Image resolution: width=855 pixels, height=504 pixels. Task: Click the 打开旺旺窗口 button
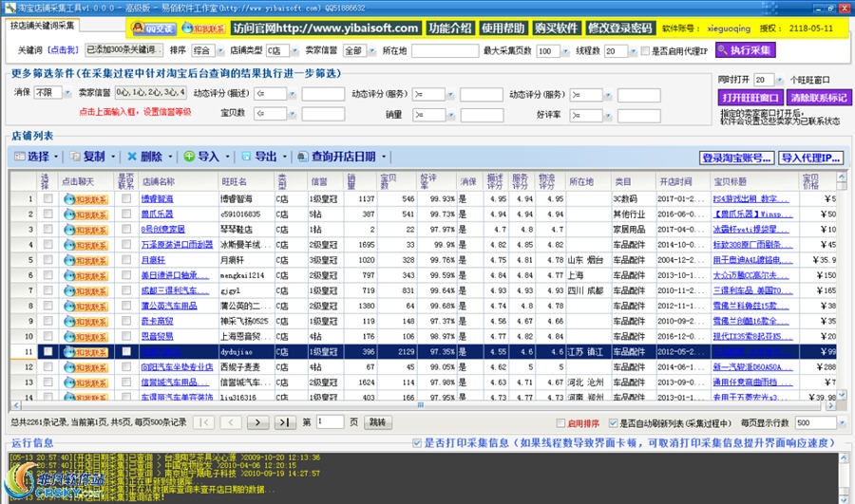(x=750, y=98)
